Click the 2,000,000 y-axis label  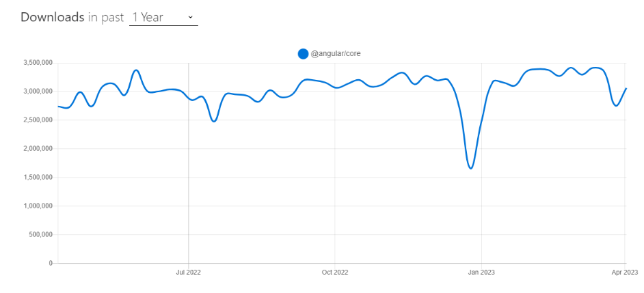(x=38, y=149)
